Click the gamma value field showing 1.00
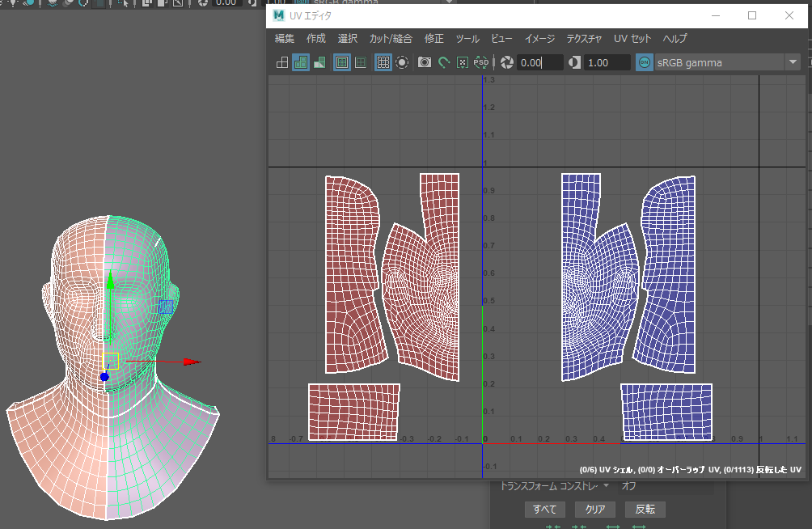812x529 pixels. click(x=607, y=62)
